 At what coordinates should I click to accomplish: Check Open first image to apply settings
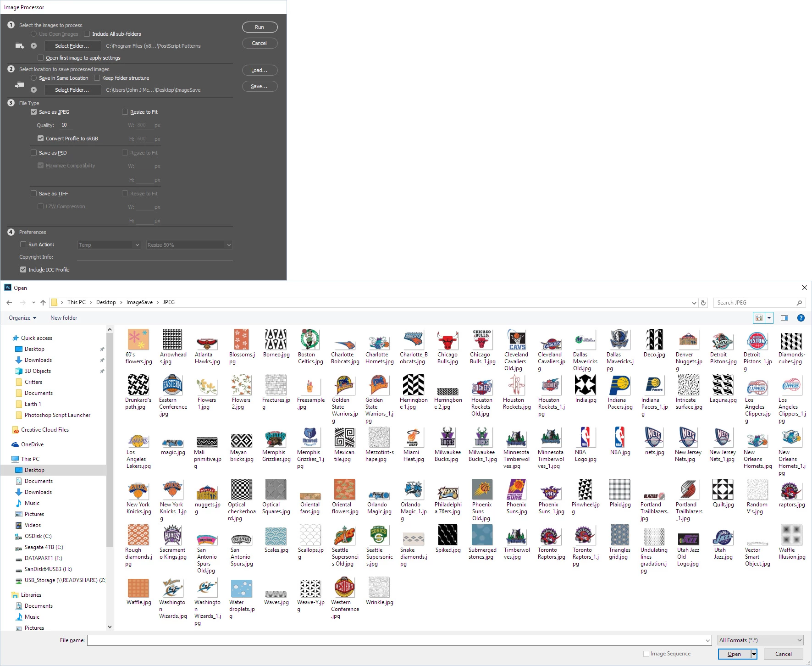click(41, 58)
